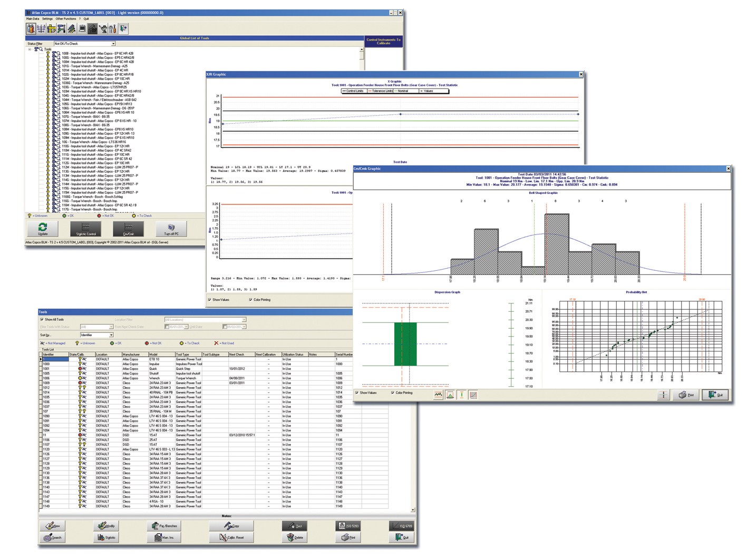
Task: Open the Sort by Identifier dropdown
Action: 111,335
